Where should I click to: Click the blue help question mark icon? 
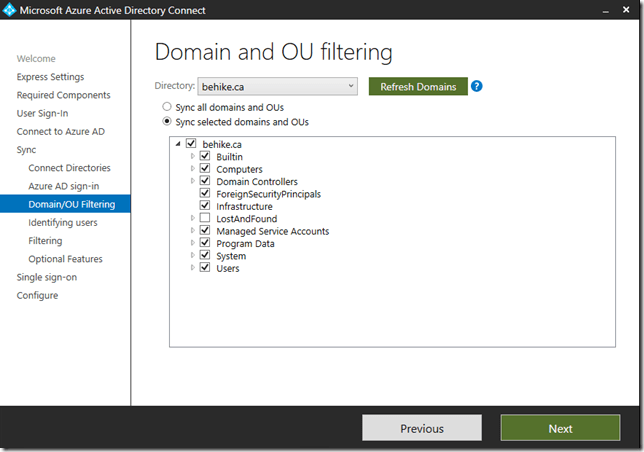pyautogui.click(x=477, y=87)
